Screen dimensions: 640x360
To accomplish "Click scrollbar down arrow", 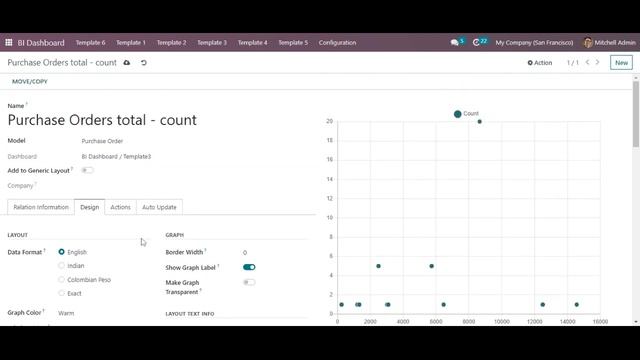I will pyautogui.click(x=636, y=322).
